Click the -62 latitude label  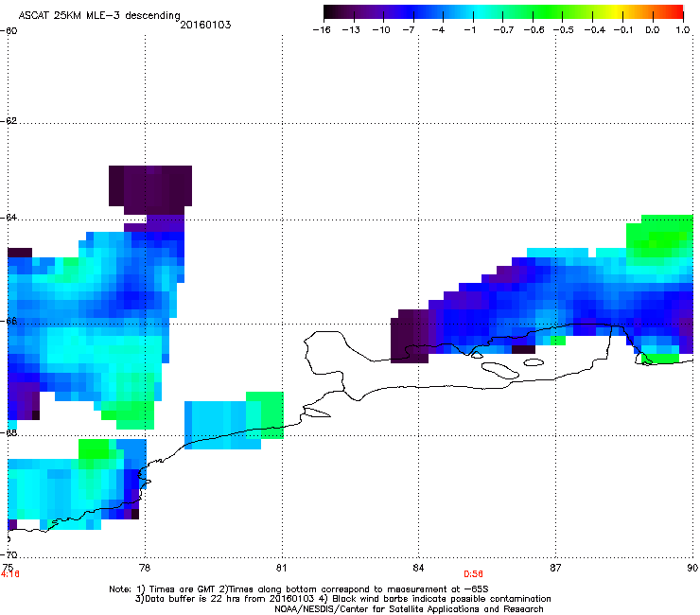[9, 121]
